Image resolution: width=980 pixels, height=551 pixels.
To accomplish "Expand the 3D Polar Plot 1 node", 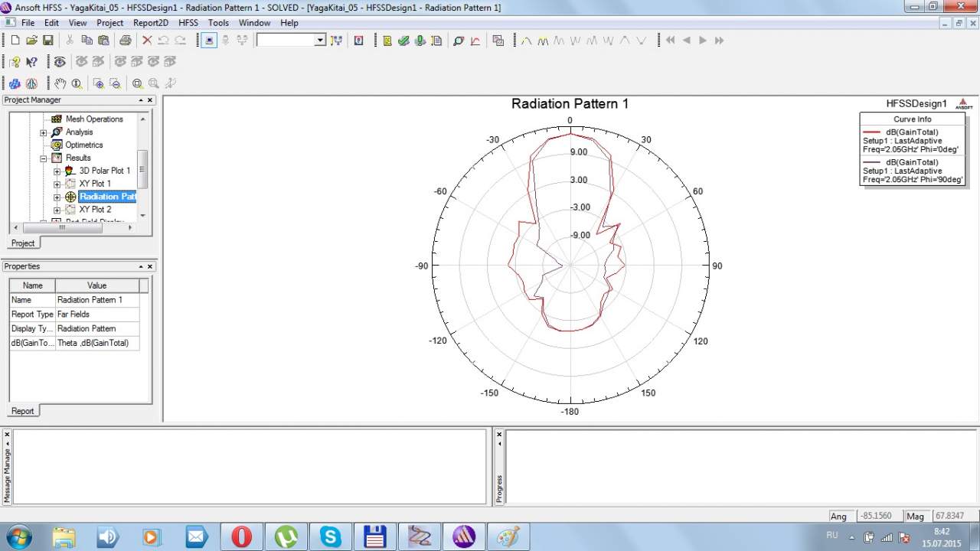I will click(x=57, y=171).
